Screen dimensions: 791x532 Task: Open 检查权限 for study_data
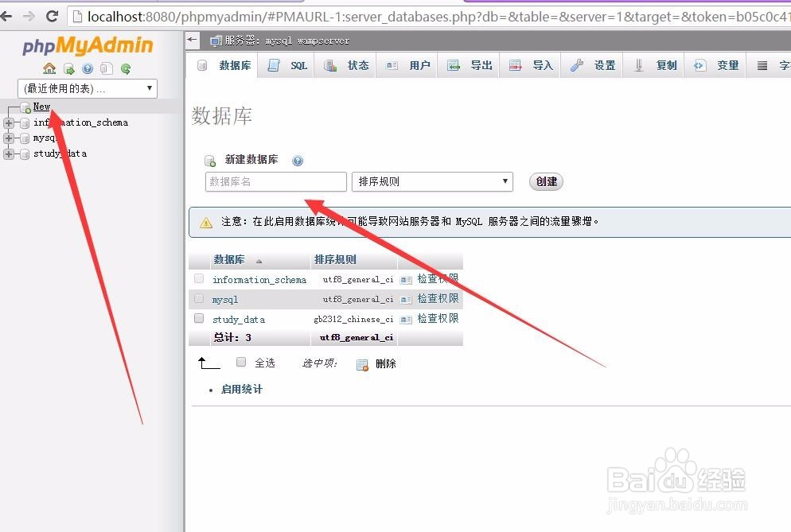(438, 318)
